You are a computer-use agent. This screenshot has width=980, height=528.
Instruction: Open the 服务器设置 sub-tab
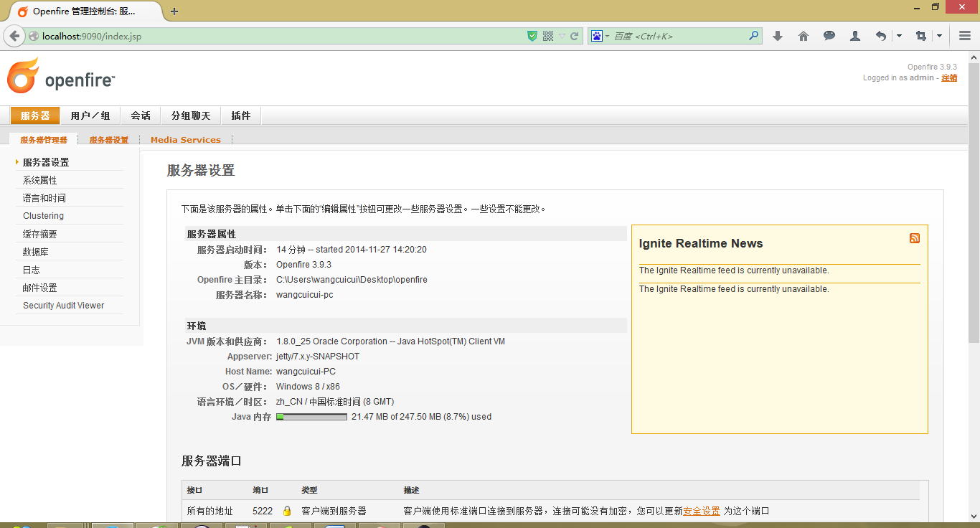pyautogui.click(x=109, y=140)
